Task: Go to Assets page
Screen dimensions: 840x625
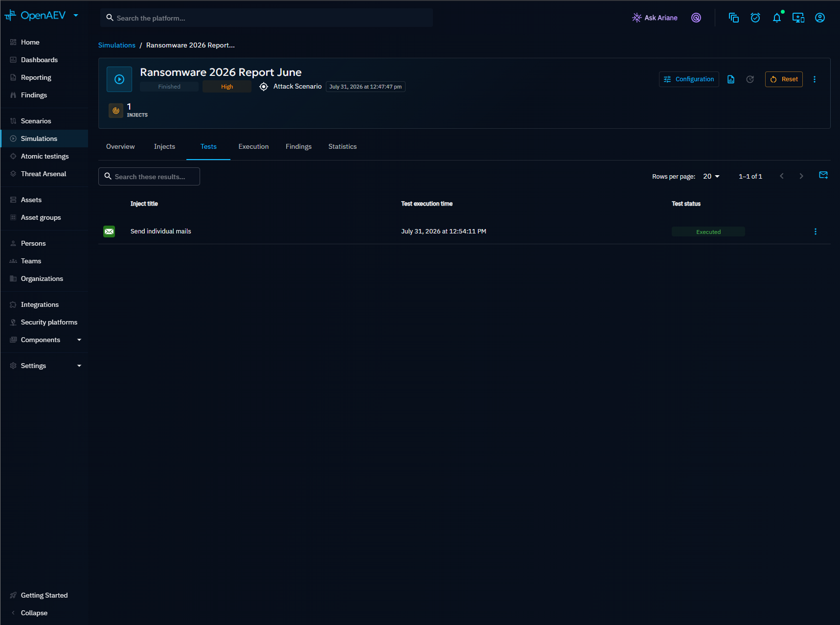Action: pyautogui.click(x=45, y=200)
